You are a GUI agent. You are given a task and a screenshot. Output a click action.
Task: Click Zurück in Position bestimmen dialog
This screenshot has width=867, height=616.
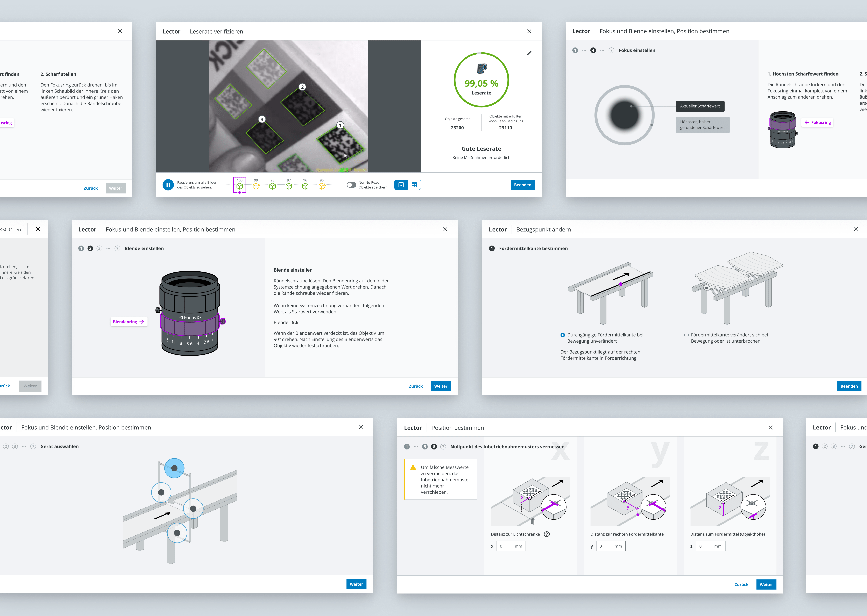click(x=741, y=584)
